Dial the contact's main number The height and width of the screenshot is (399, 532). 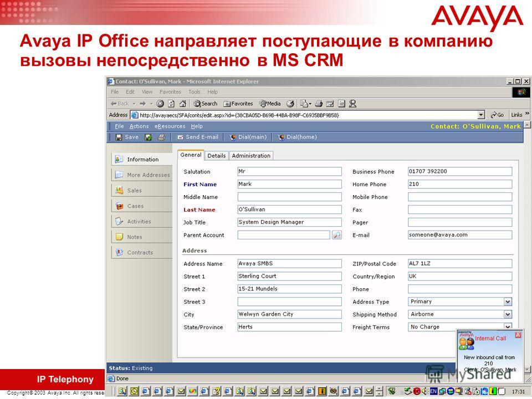point(248,137)
